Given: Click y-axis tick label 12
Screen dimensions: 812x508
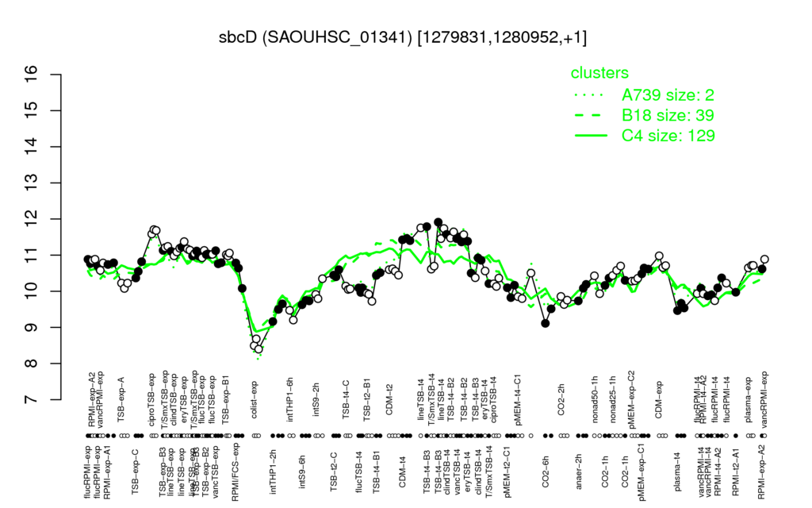Looking at the screenshot, I should click(31, 219).
